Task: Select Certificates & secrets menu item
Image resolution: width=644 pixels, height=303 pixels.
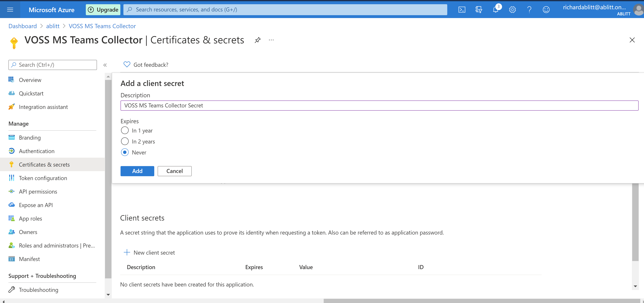Action: [52, 165]
